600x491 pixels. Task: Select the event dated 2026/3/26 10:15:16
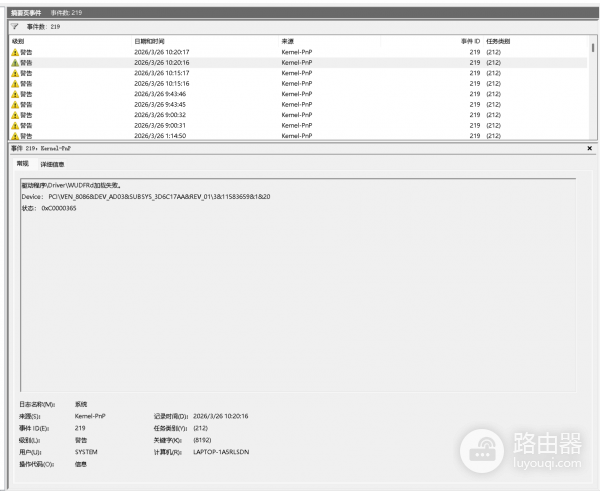click(x=298, y=83)
